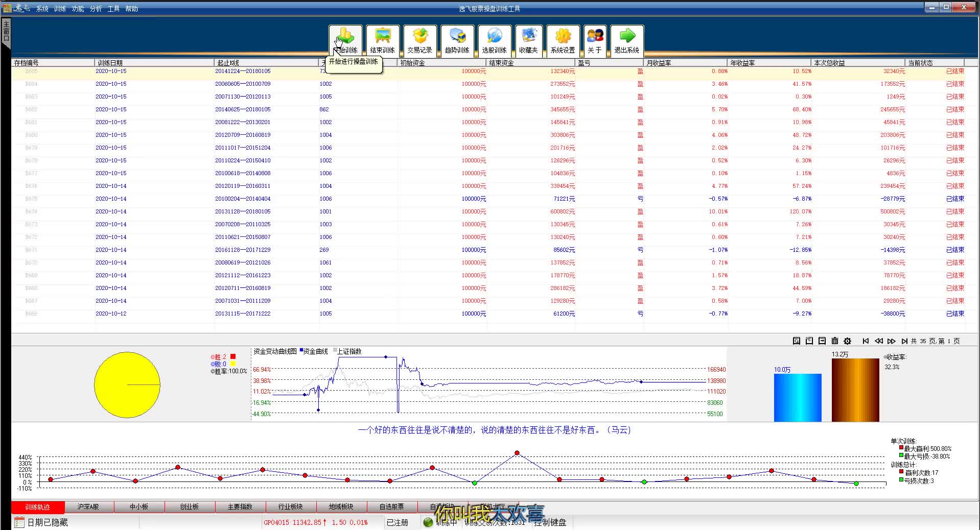Click the 345655元 ending funds cell
This screenshot has width=980, height=530.
(562, 109)
